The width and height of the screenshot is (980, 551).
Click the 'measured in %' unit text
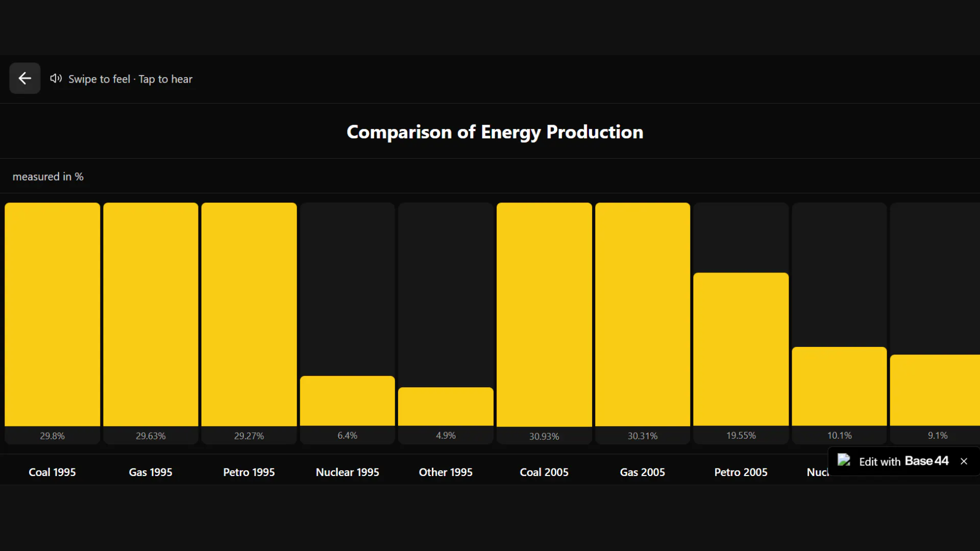pyautogui.click(x=48, y=177)
